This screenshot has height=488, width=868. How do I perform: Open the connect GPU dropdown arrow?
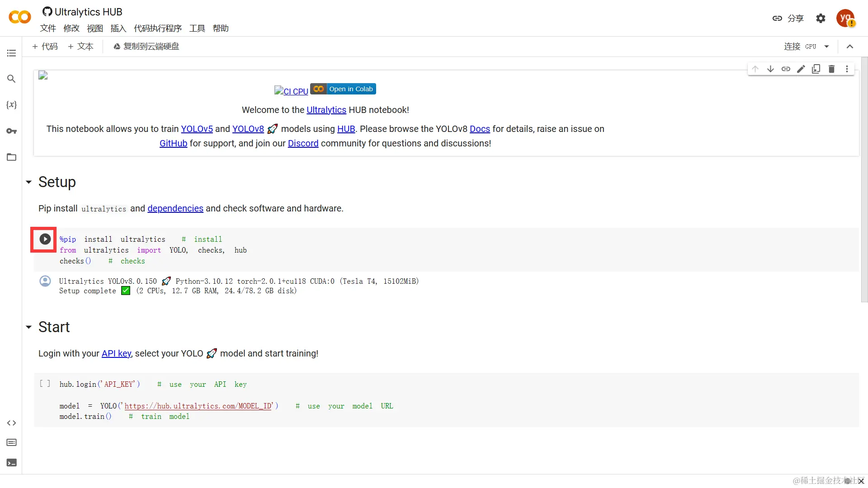pos(826,47)
